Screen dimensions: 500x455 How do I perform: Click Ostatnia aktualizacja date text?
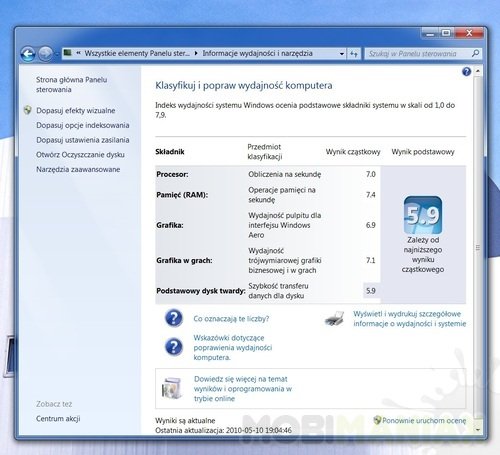click(223, 430)
